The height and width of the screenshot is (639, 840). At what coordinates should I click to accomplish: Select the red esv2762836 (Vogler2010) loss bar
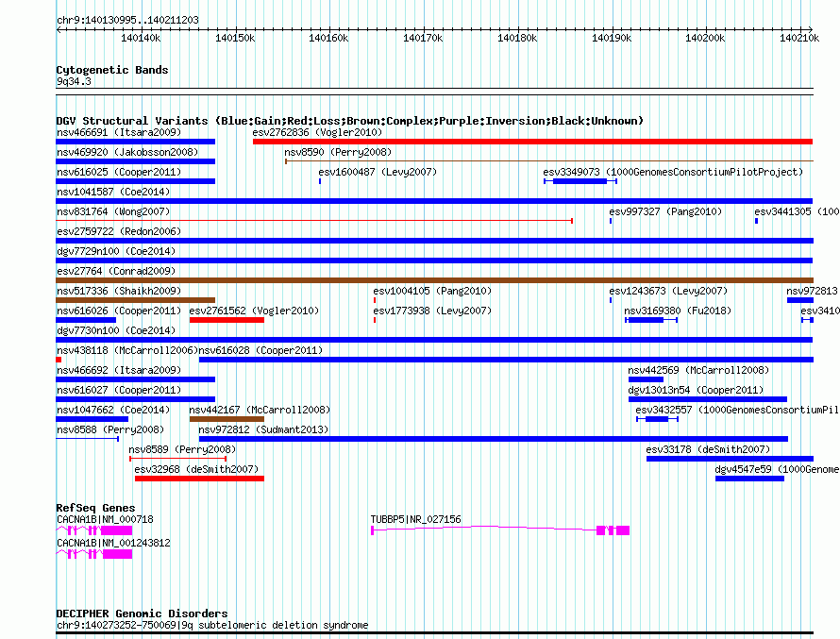tap(532, 142)
